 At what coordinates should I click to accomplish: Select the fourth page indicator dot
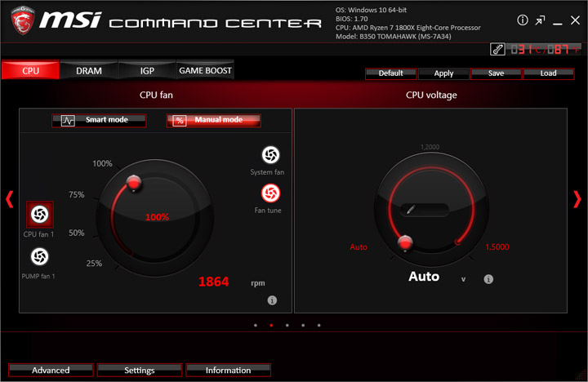point(303,326)
